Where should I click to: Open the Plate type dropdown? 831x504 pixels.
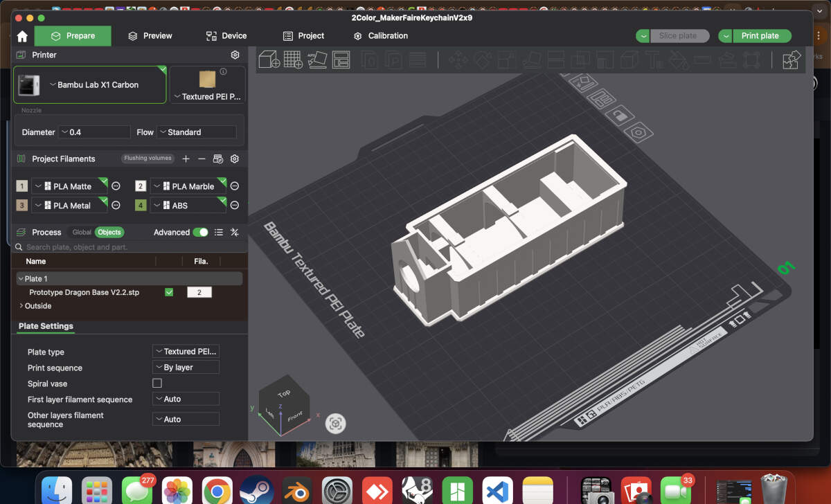tap(186, 352)
